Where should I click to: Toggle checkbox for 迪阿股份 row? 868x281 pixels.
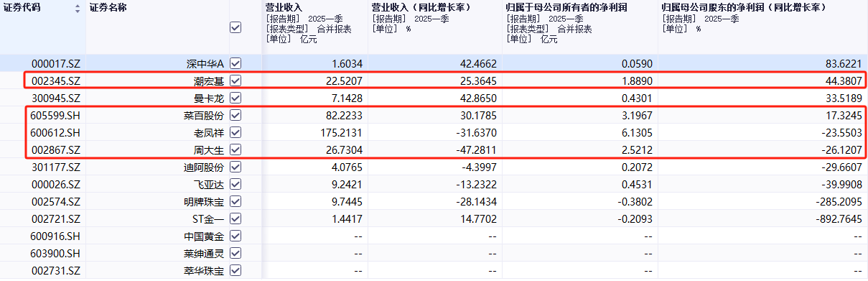pos(235,167)
